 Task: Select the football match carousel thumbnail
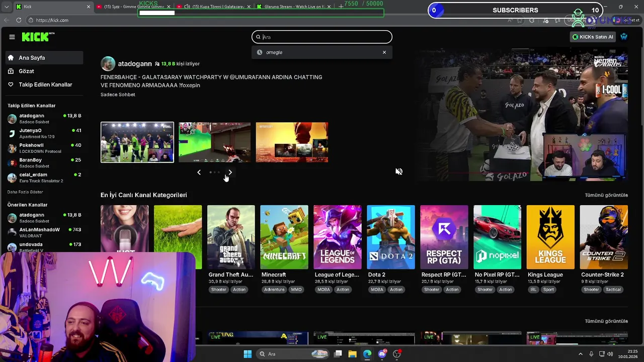coord(137,142)
